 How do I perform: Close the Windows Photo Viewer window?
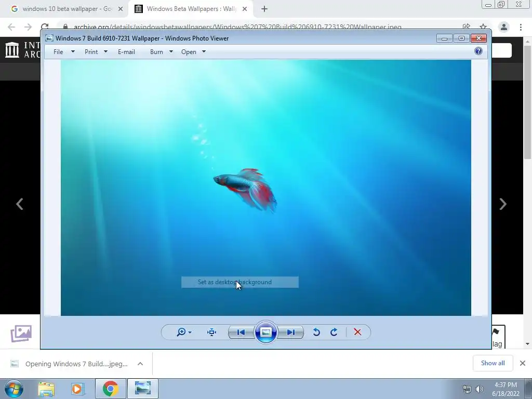point(478,38)
